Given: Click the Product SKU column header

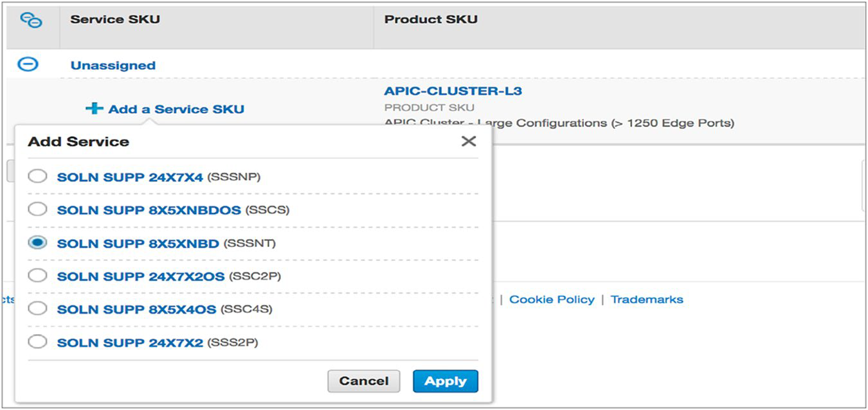Looking at the screenshot, I should [x=431, y=20].
